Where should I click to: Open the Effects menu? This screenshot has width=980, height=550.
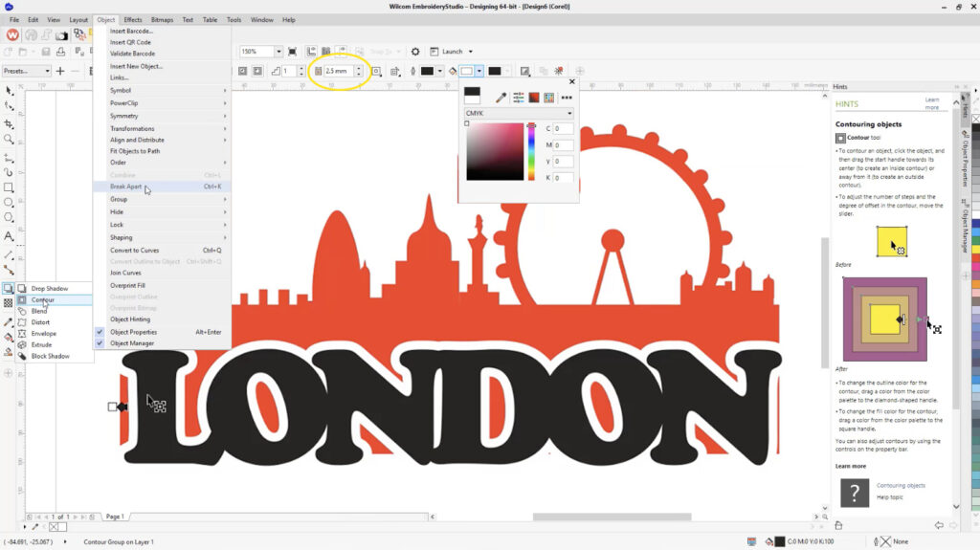[133, 19]
